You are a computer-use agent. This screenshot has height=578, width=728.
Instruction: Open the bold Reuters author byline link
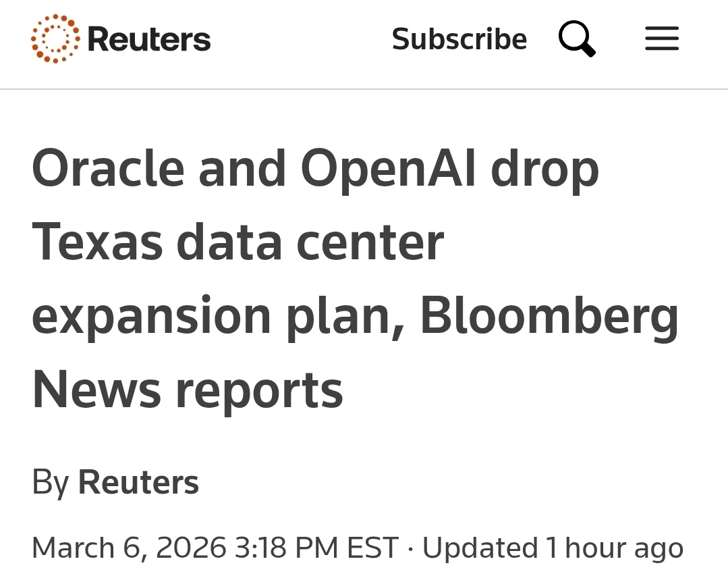pos(138,483)
